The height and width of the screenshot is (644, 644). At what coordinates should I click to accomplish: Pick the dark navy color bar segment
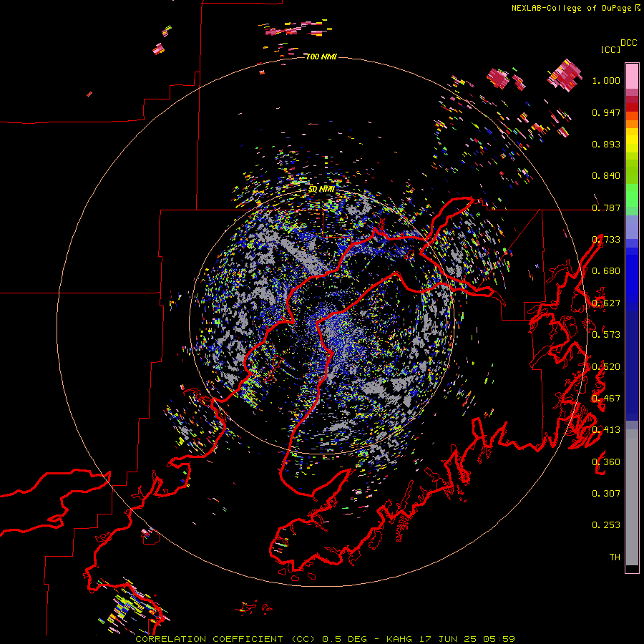click(x=632, y=366)
